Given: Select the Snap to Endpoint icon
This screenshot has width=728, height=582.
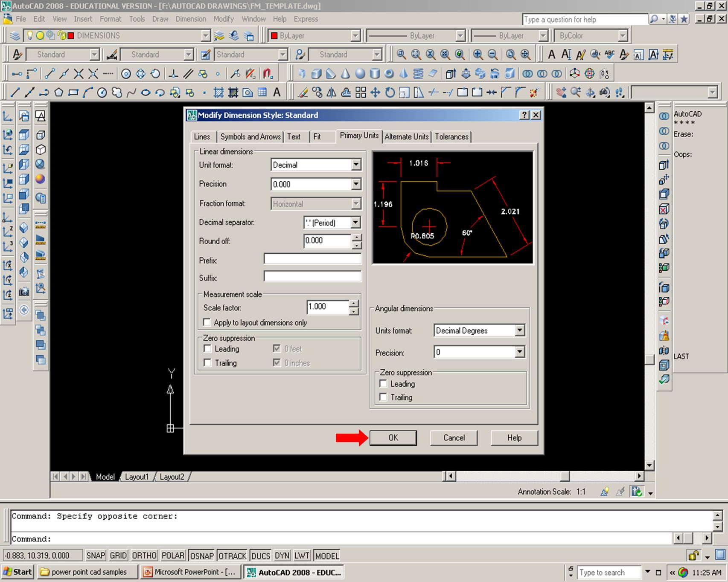Looking at the screenshot, I should (x=50, y=74).
